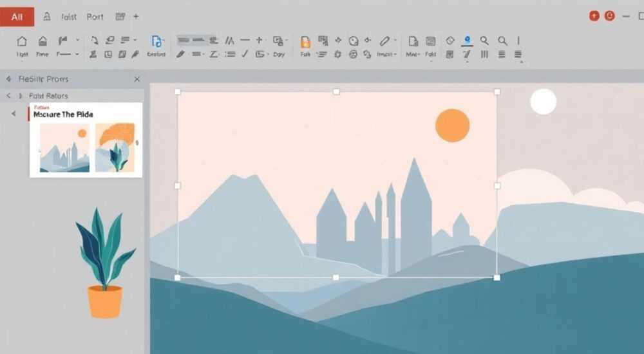
Task: Click the orange document icon above Fuh
Action: coord(305,41)
